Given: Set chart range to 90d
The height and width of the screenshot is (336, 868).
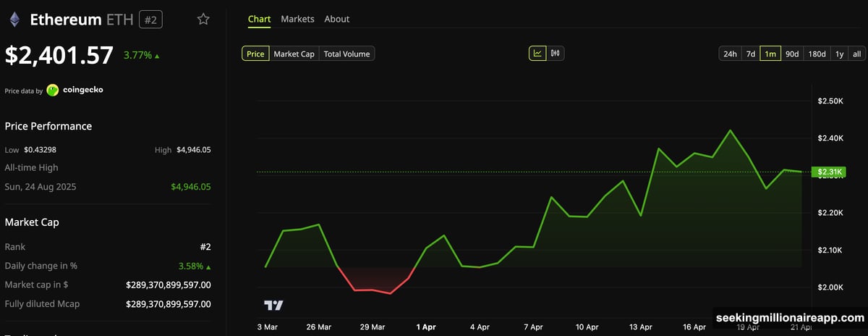Looking at the screenshot, I should (792, 54).
